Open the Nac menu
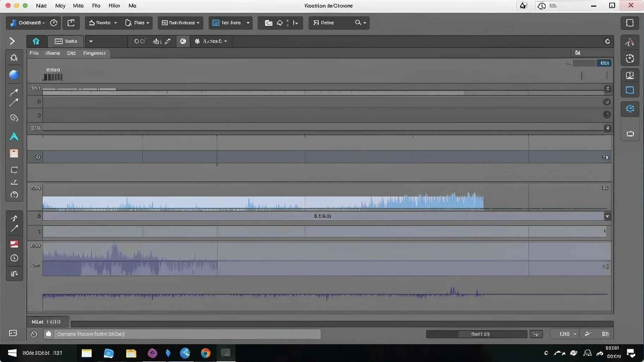The image size is (644, 362). (41, 6)
